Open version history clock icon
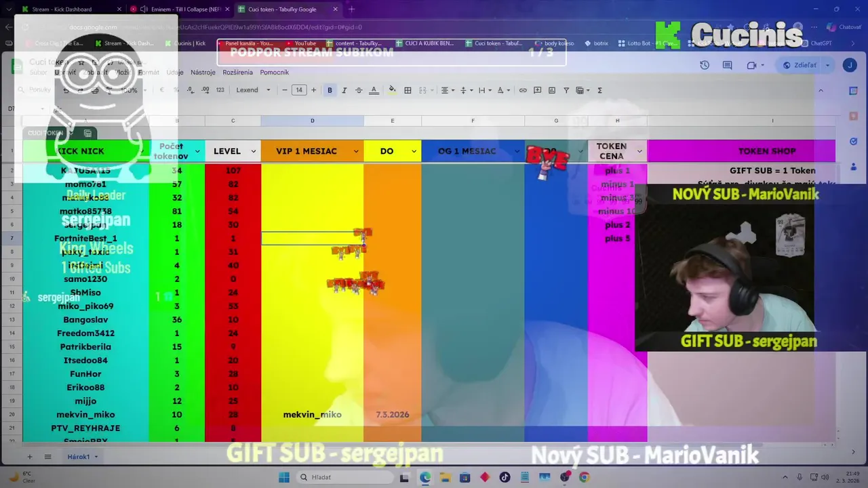Screen dimensions: 868x488 (x=705, y=65)
